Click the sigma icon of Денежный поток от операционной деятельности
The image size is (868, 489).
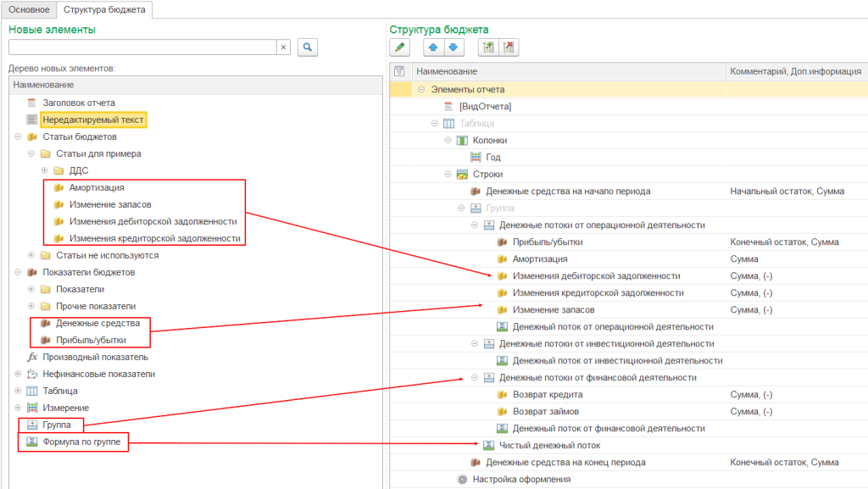click(x=502, y=326)
